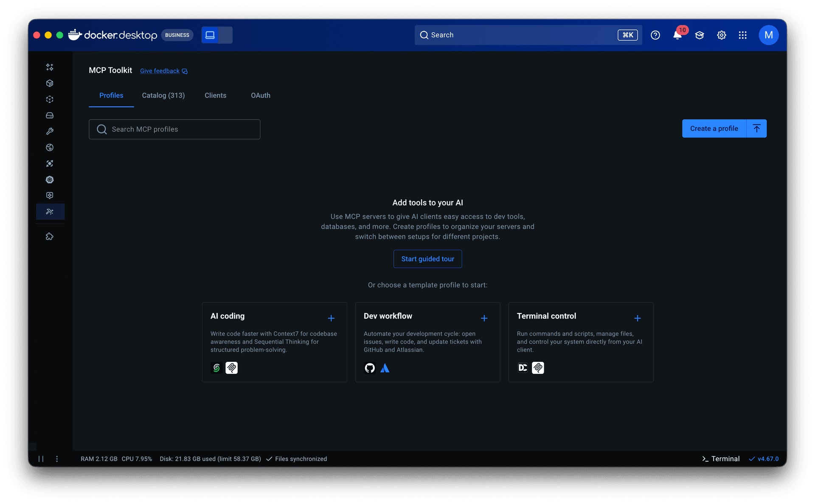Switch to the Catalog (313) tab
The height and width of the screenshot is (504, 815).
163,95
